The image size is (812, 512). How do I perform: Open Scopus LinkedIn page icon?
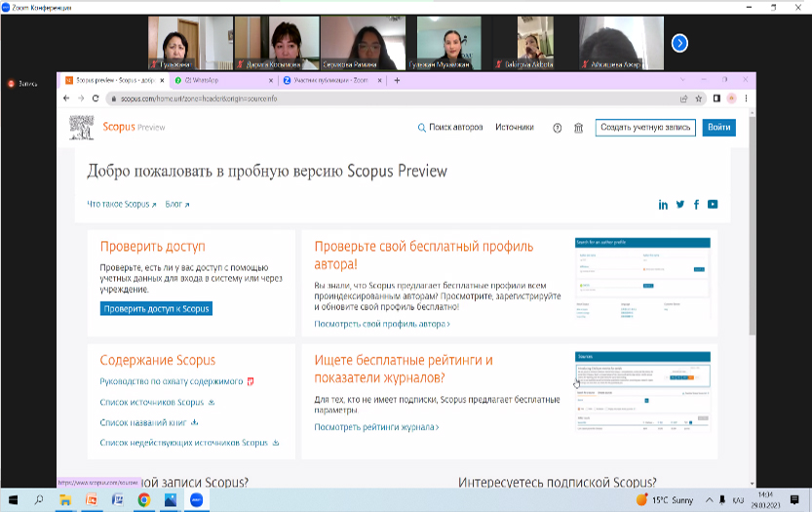(664, 204)
